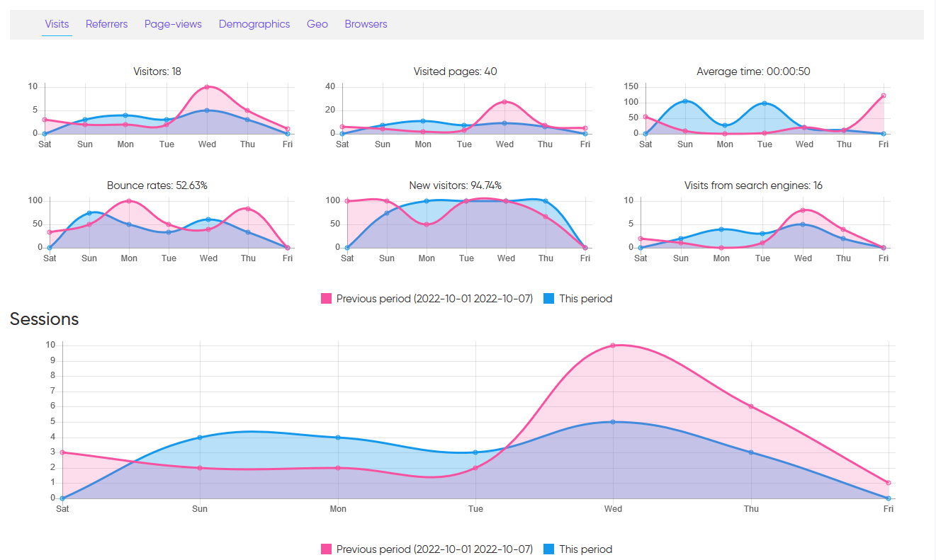Open the Browsers tab

(x=366, y=24)
